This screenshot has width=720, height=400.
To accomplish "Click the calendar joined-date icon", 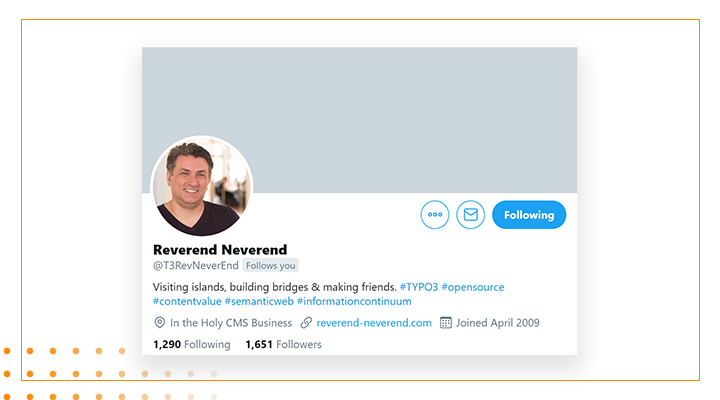I will pos(445,322).
